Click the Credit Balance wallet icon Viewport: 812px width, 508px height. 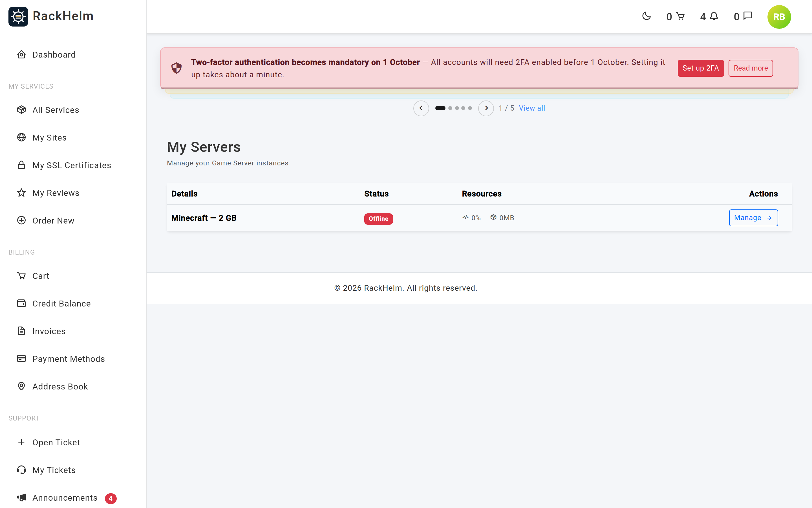(21, 303)
